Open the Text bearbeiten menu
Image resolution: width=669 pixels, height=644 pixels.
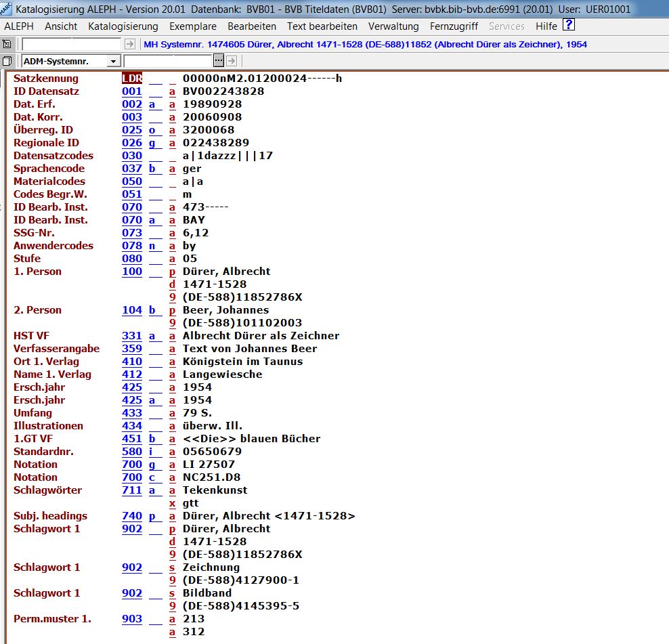point(322,26)
